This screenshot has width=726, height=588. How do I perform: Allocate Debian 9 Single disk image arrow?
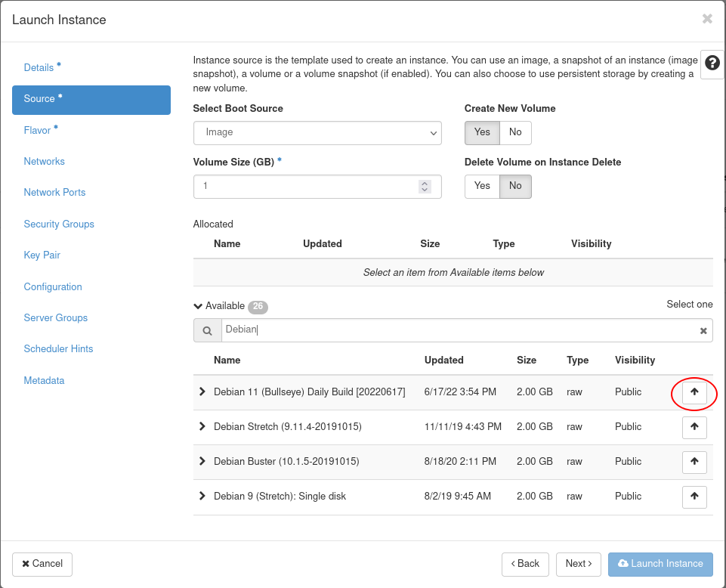694,497
